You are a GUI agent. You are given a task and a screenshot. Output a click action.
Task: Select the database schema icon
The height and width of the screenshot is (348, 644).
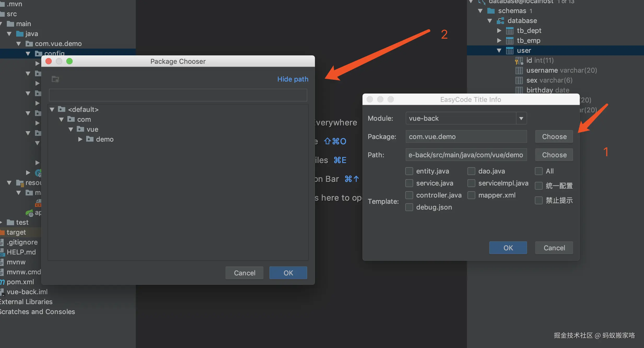pyautogui.click(x=500, y=21)
